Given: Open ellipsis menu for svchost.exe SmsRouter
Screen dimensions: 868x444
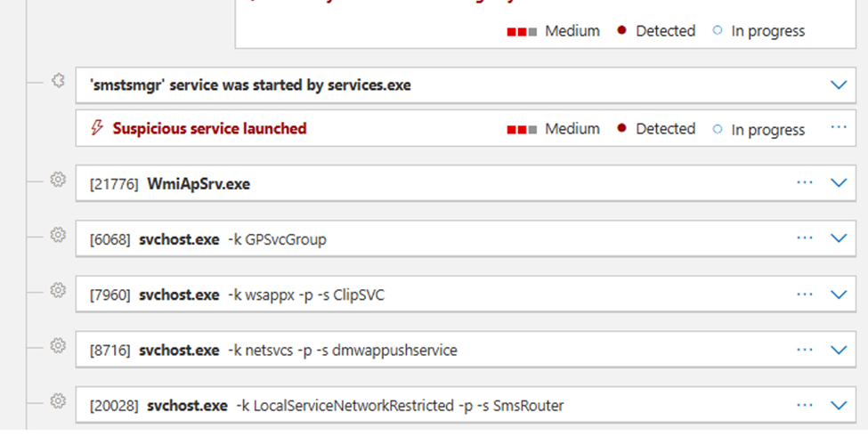Looking at the screenshot, I should 805,405.
